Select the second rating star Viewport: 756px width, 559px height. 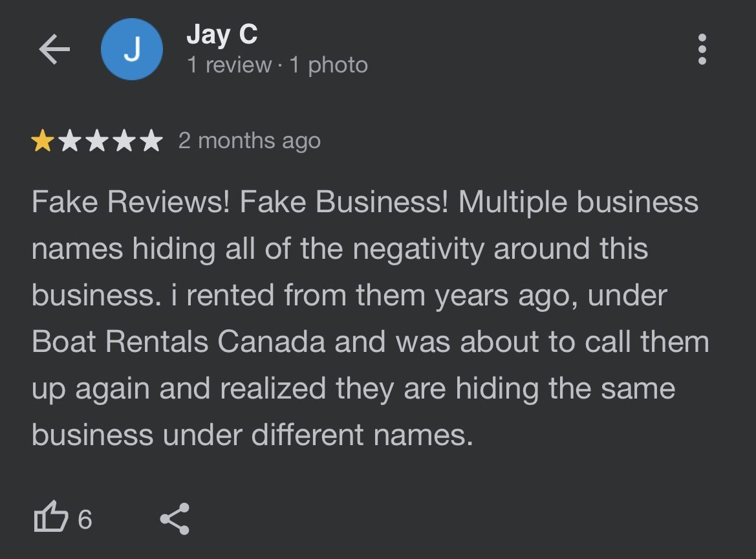[70, 141]
